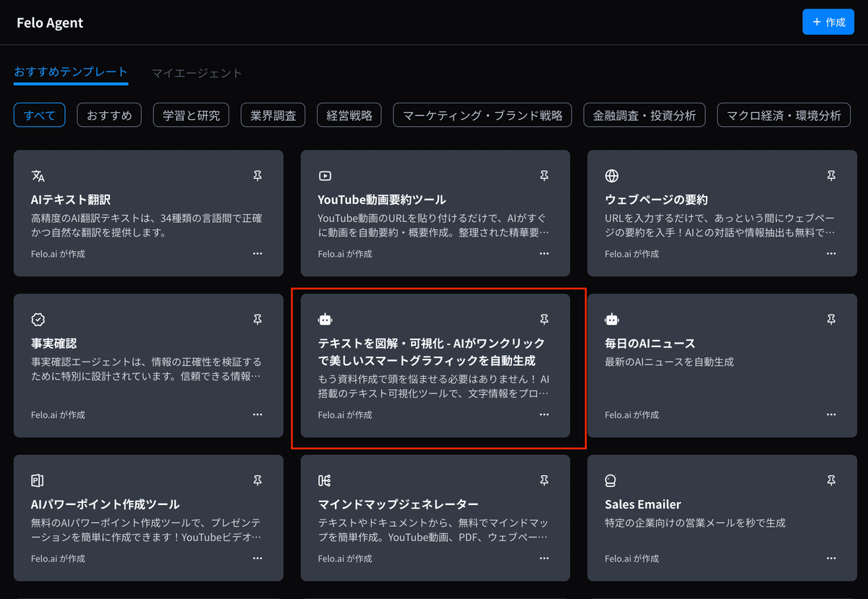Click the PowerPoint icon on AIパワーポイント作成ツール card
Screen dimensions: 868x599
[x=36, y=480]
